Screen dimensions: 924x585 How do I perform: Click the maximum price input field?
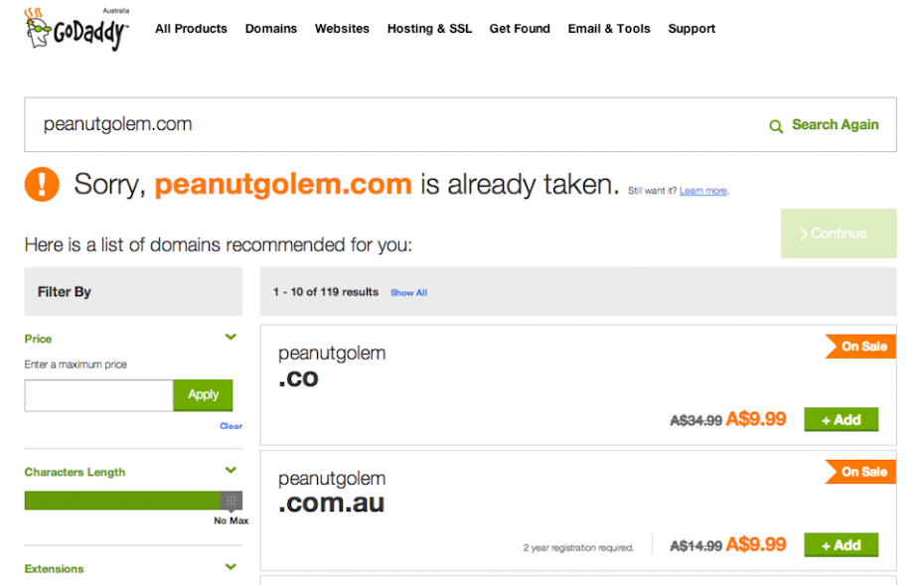tap(98, 395)
